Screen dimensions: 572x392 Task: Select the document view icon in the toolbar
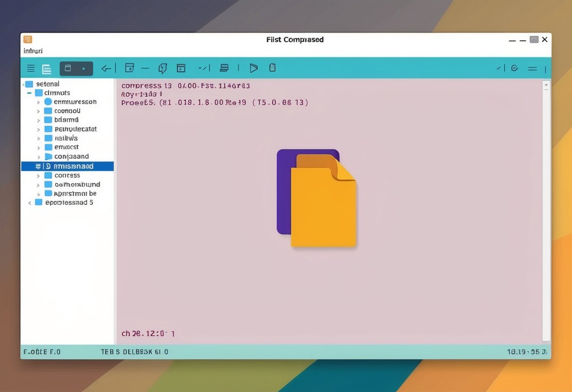(x=47, y=68)
